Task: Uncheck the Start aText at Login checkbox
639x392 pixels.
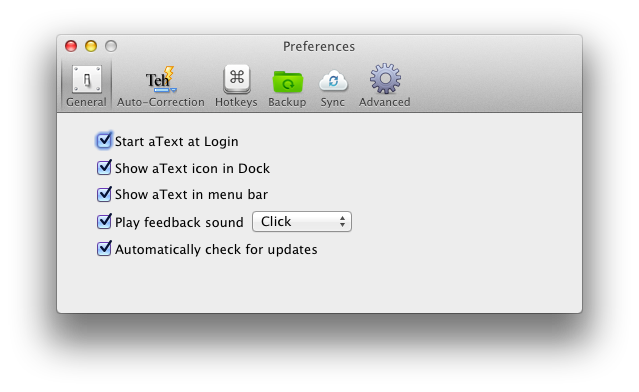Action: 104,141
